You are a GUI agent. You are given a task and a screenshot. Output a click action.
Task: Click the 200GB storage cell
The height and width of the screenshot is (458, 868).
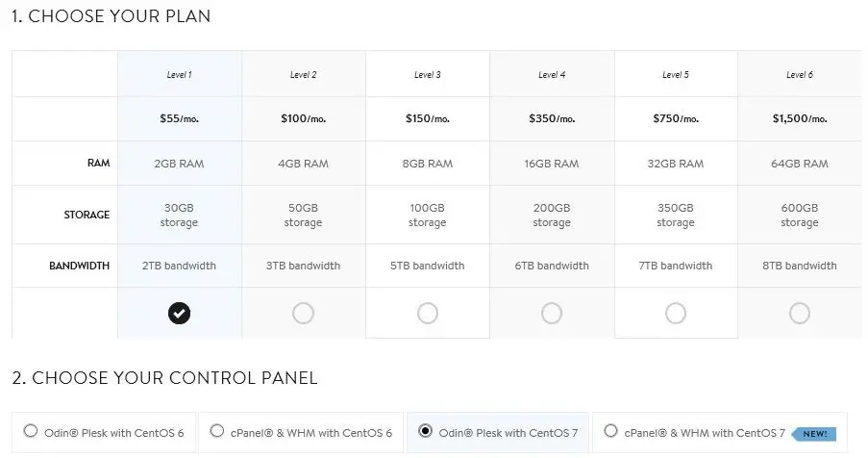(552, 215)
